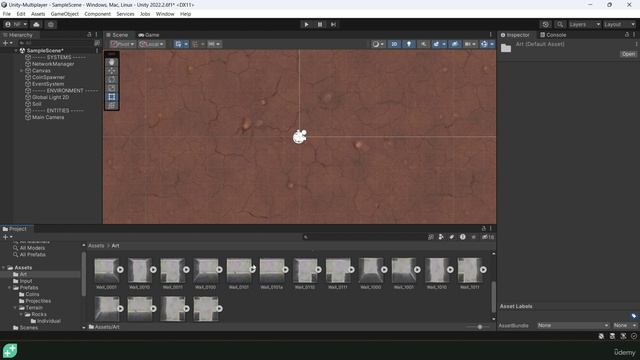Expand Wall_0001 sprite sub-assets arrow

120,269
